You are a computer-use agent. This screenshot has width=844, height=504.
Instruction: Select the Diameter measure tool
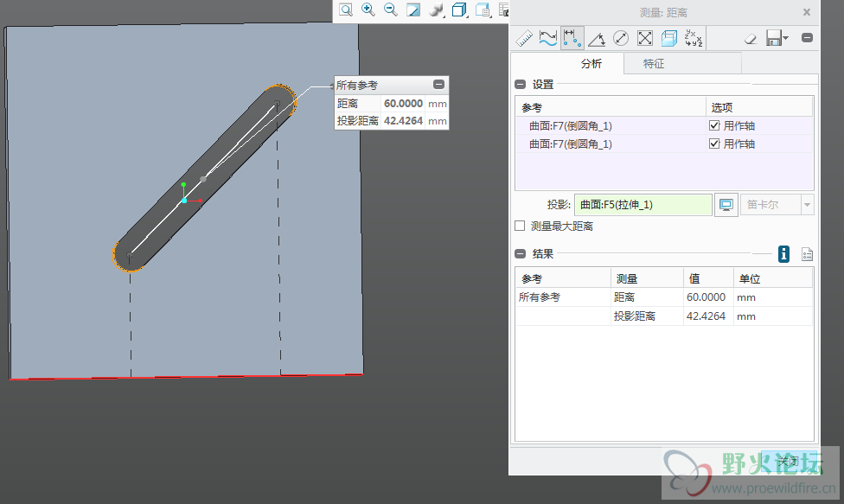[621, 38]
